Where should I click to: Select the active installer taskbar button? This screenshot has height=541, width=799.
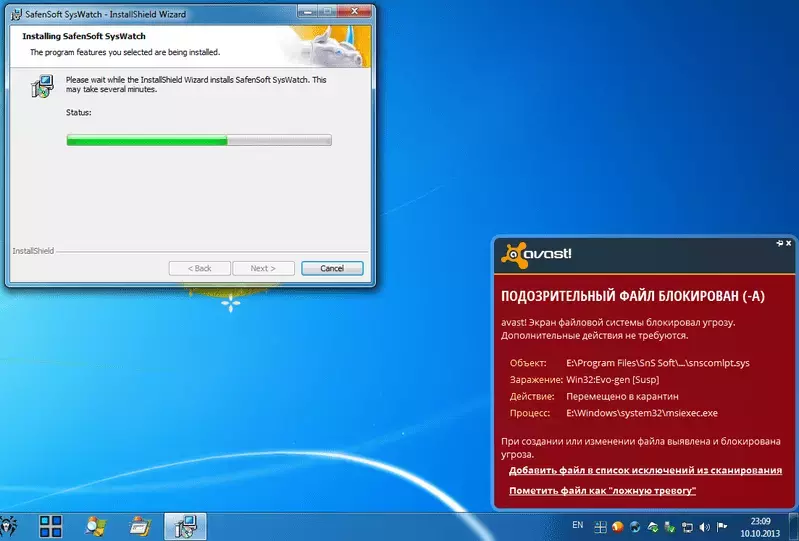point(185,527)
